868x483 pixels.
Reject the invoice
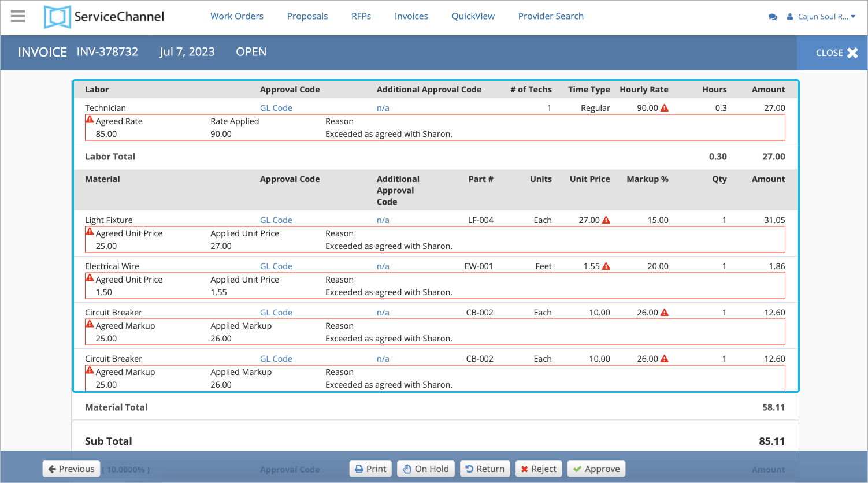pos(538,469)
